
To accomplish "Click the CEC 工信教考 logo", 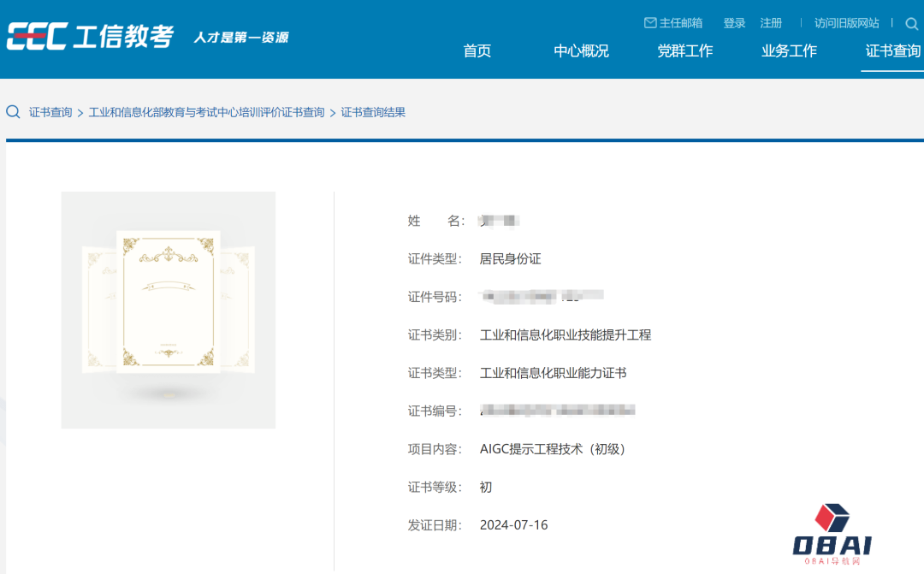I will tap(90, 37).
